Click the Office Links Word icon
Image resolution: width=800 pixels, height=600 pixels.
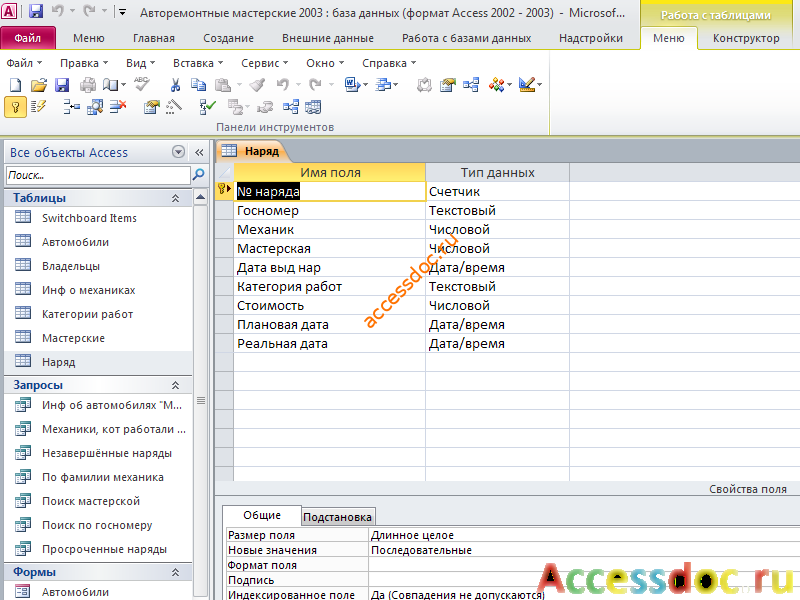pos(353,85)
